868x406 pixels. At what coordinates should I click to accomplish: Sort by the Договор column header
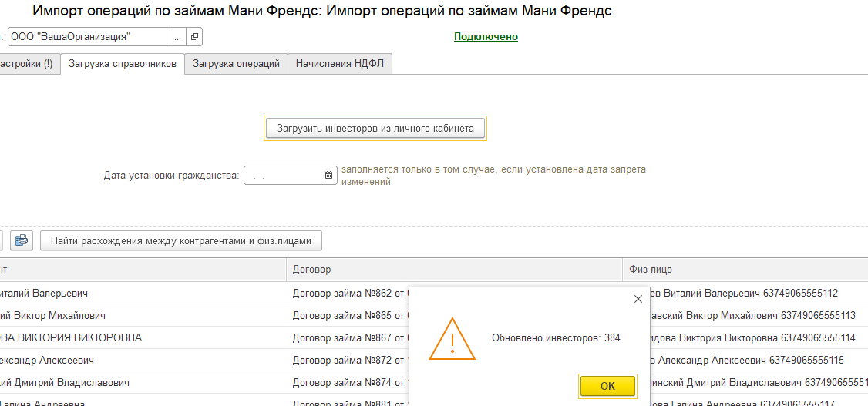click(x=455, y=270)
